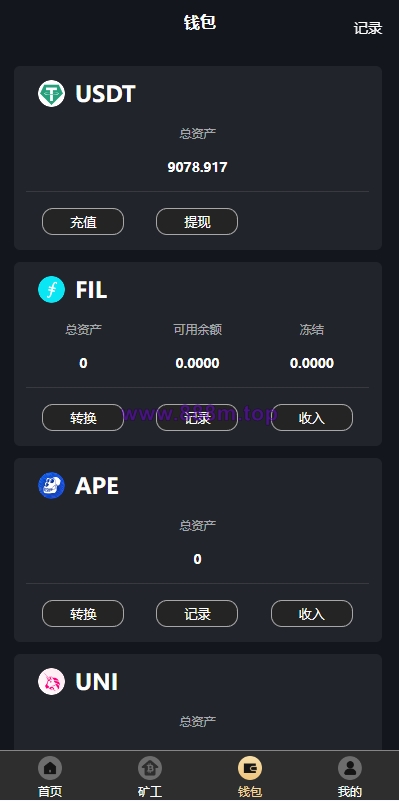The width and height of the screenshot is (399, 801).
Task: Click the FIL Filecoin coin icon
Action: click(52, 290)
